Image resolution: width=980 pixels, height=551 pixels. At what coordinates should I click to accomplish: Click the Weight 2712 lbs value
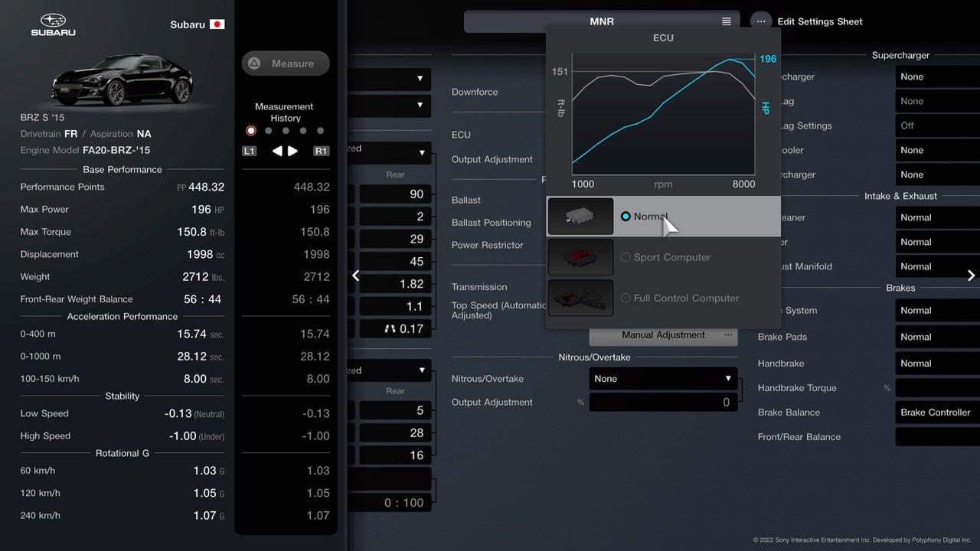click(x=204, y=277)
